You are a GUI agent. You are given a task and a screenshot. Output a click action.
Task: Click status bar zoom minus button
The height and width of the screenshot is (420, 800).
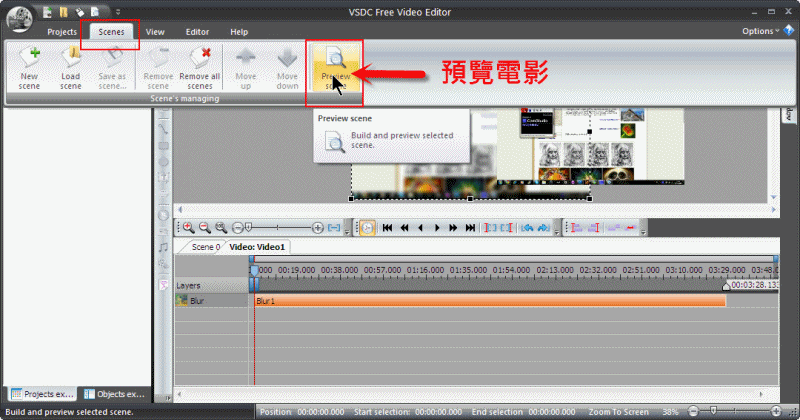[693, 411]
